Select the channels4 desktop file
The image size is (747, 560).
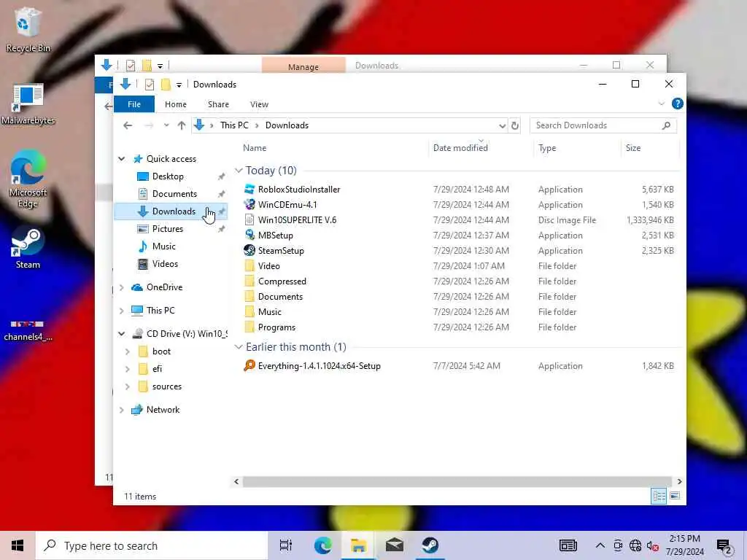point(28,330)
